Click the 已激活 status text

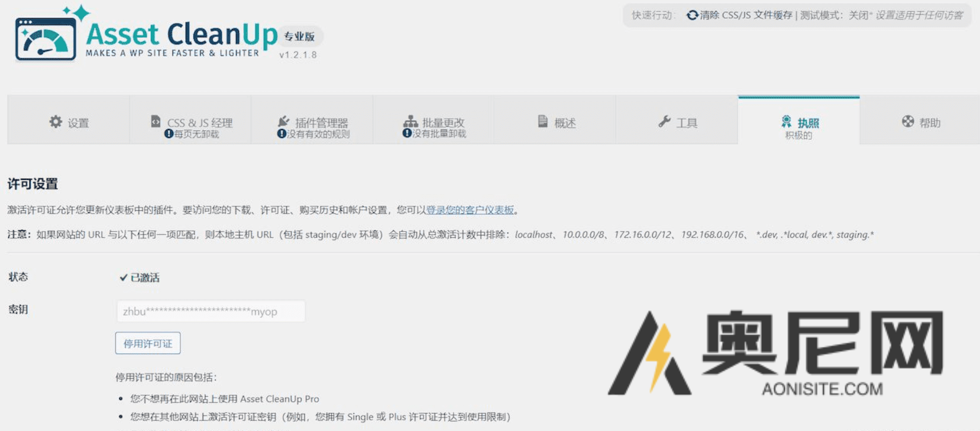pos(145,278)
